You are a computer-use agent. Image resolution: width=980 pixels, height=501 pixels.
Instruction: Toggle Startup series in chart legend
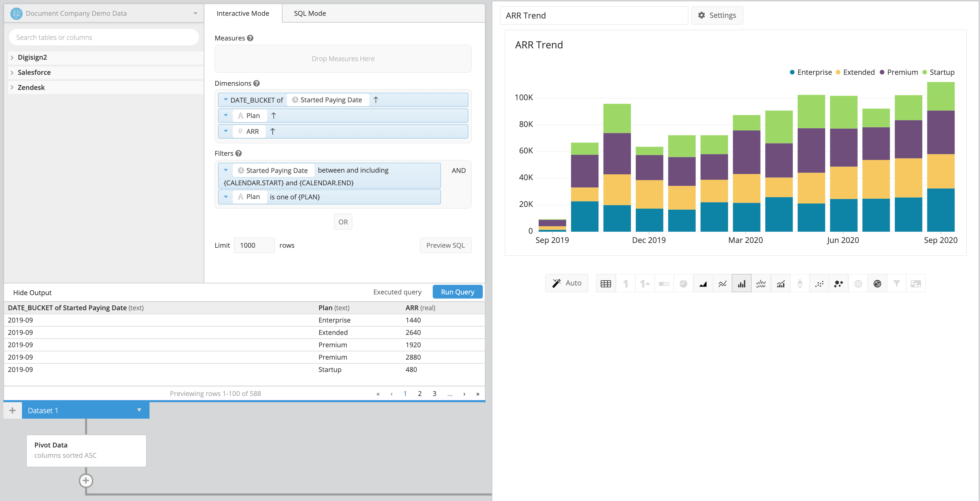tap(938, 72)
